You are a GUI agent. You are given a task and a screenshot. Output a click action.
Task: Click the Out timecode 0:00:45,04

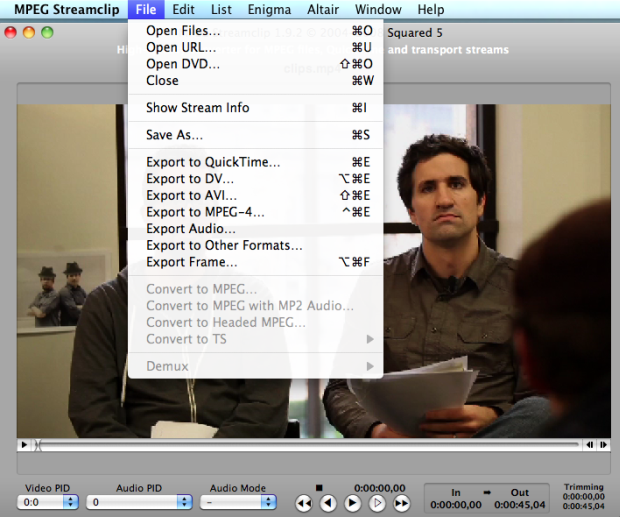tap(520, 505)
